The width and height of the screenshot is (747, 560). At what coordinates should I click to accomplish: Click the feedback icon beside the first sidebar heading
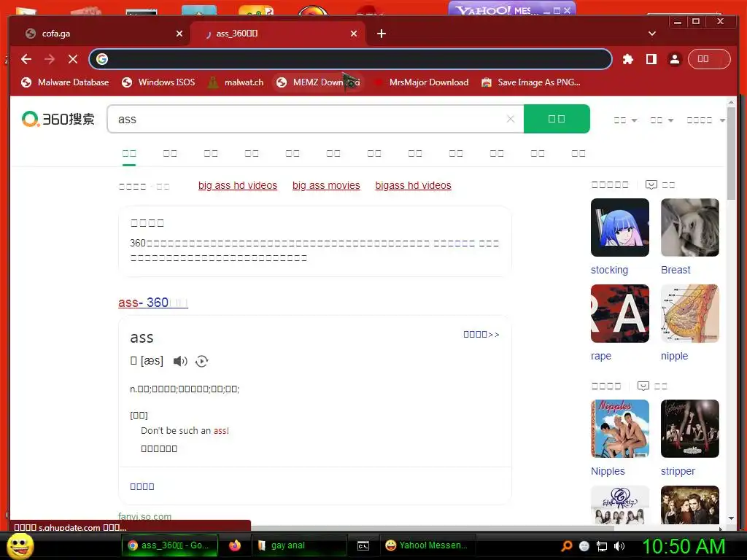[651, 184]
